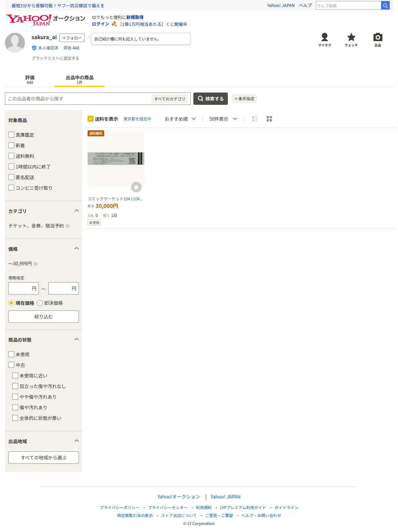Check the やや傷や汚れあり condition
The height and width of the screenshot is (532, 398).
[15, 397]
